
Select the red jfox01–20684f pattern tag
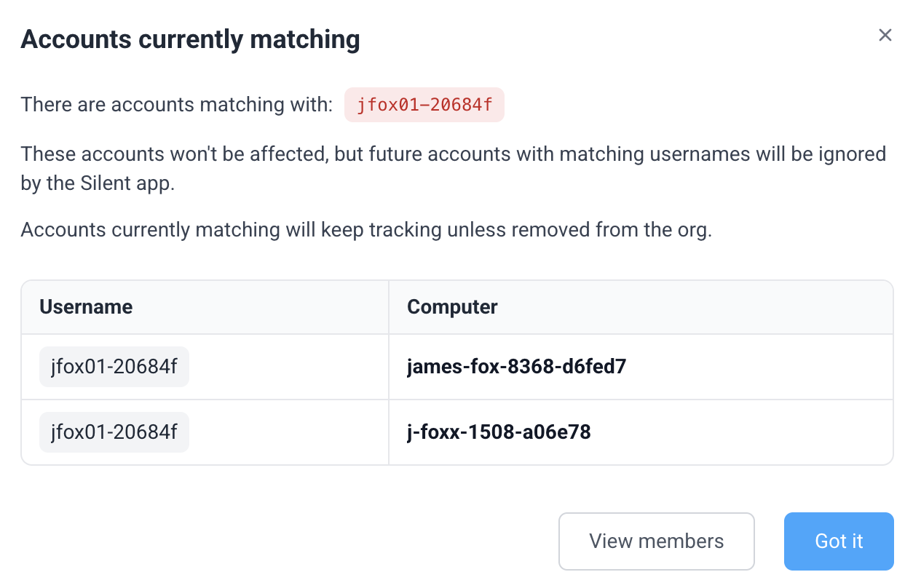coord(424,105)
